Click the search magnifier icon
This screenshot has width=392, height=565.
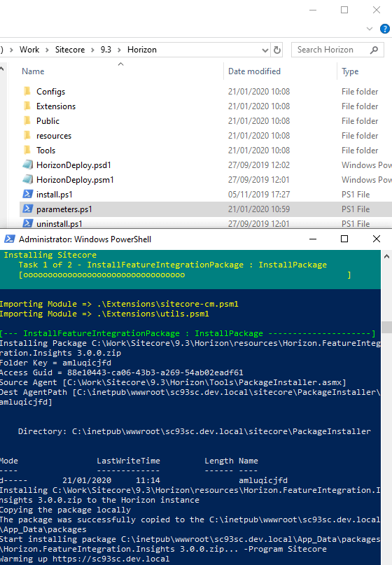point(374,50)
